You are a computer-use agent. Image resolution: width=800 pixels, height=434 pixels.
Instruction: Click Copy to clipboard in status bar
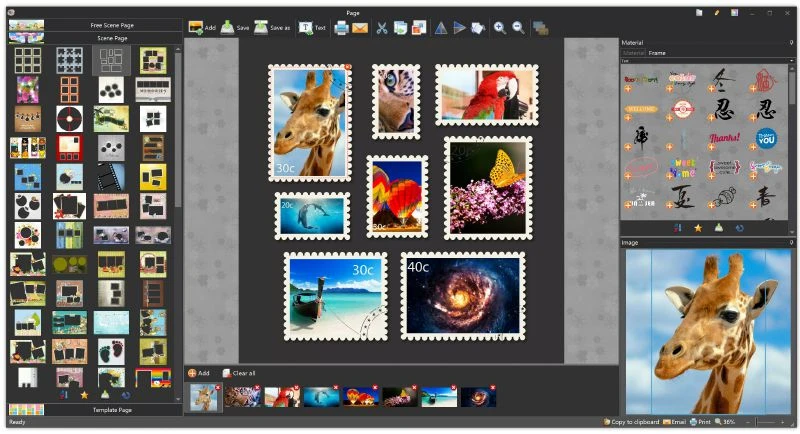pos(630,422)
